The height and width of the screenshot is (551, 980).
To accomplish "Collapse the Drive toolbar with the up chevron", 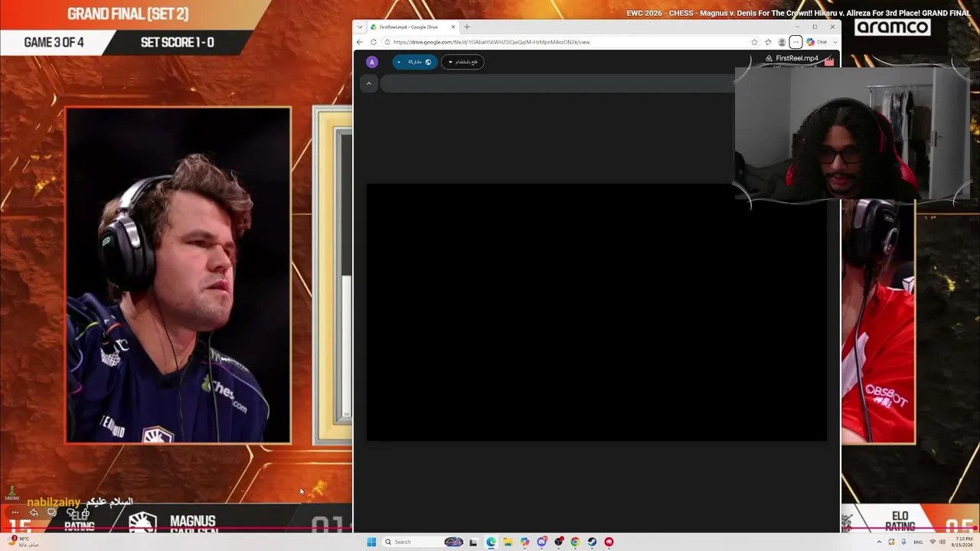I will point(369,83).
